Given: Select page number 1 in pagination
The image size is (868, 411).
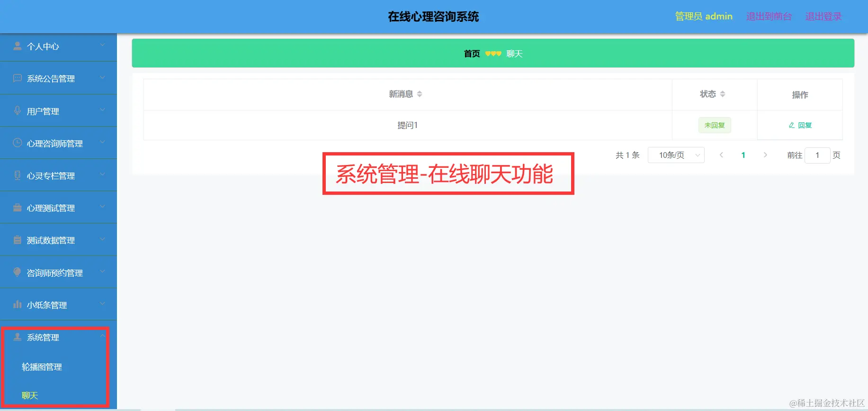Looking at the screenshot, I should (743, 155).
